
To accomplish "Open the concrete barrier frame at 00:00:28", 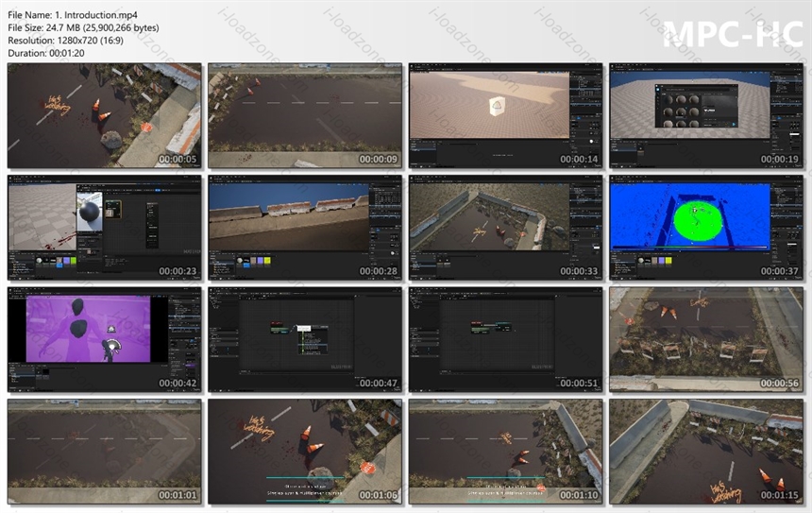I will (305, 228).
